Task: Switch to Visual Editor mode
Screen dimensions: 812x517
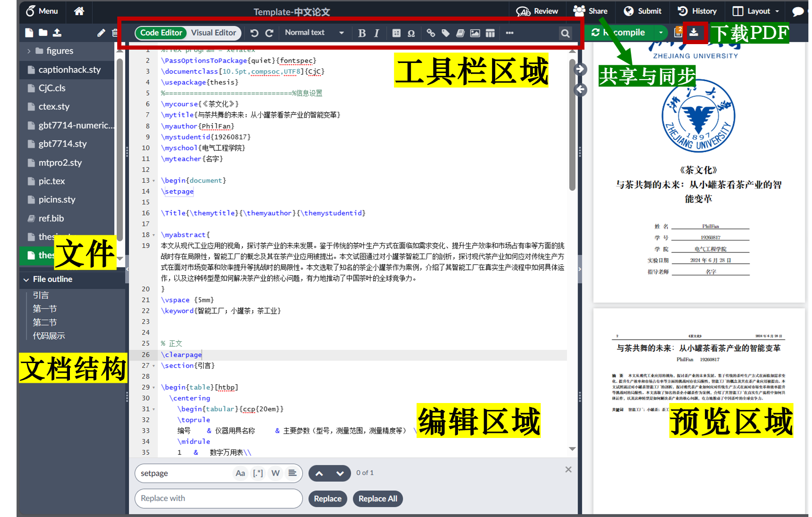Action: coord(213,33)
